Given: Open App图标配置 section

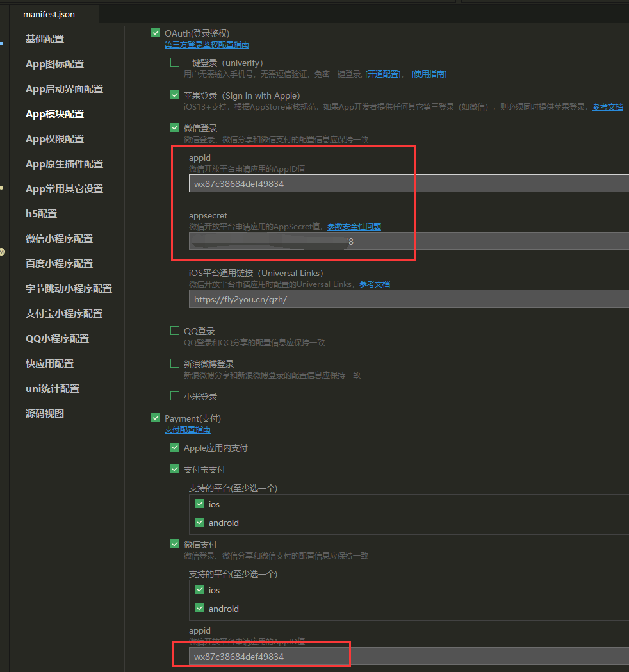Looking at the screenshot, I should pyautogui.click(x=54, y=64).
